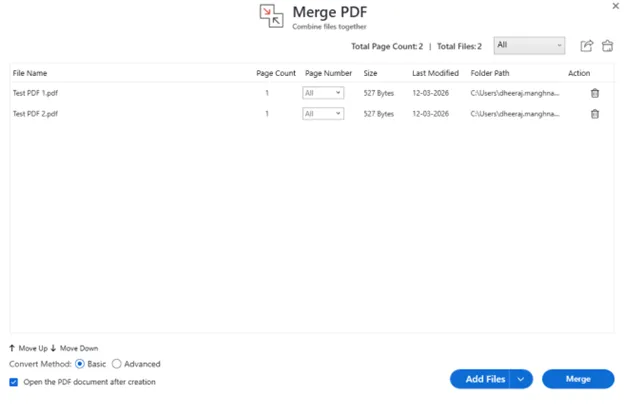Select the Basic convert method
Screen dimensions: 624x413
(80, 364)
